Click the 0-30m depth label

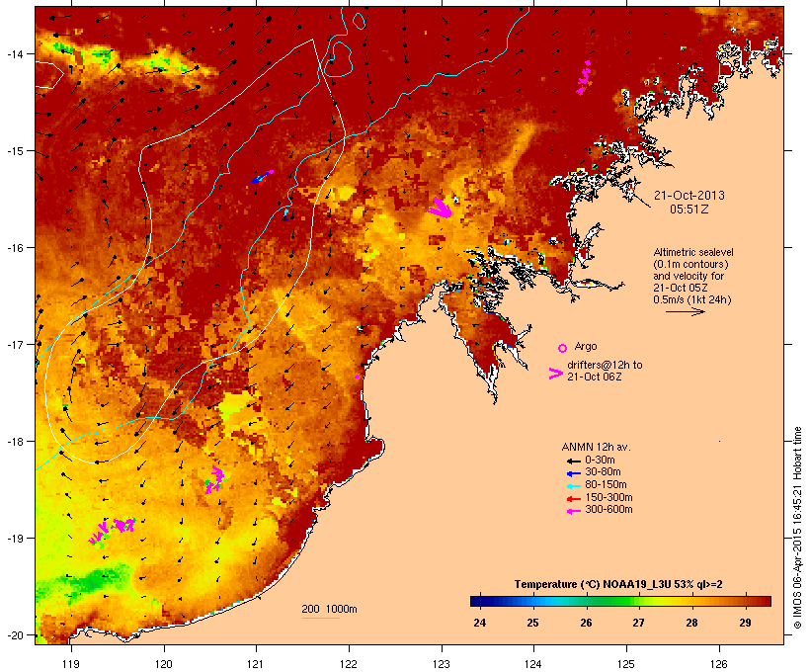coord(600,460)
